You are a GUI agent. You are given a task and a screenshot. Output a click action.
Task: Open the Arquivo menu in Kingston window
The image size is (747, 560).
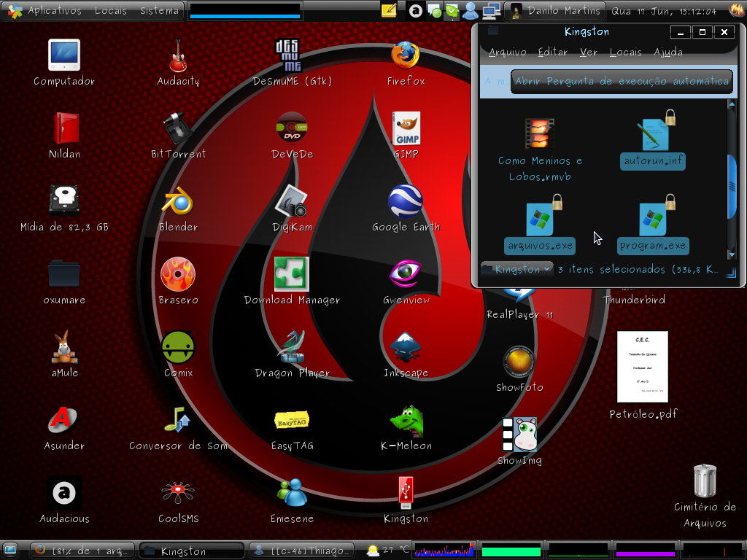click(508, 52)
